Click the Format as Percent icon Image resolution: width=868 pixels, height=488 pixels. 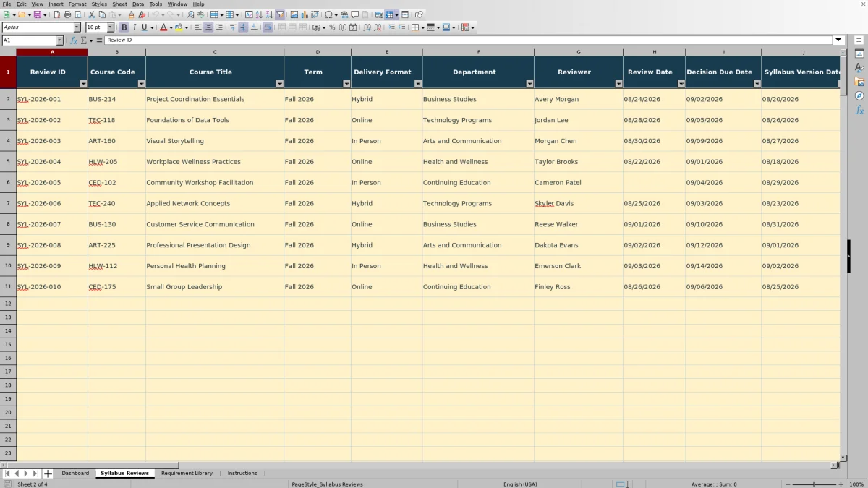click(332, 27)
